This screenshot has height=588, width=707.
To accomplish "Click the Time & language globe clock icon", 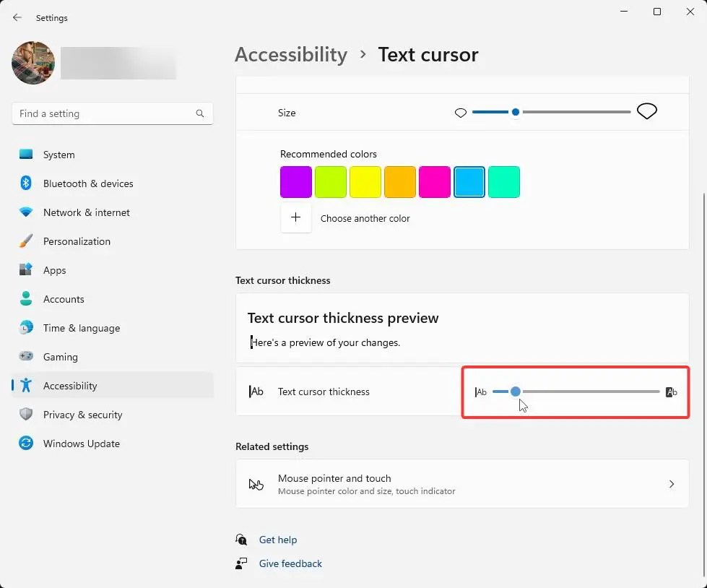I will coord(26,327).
